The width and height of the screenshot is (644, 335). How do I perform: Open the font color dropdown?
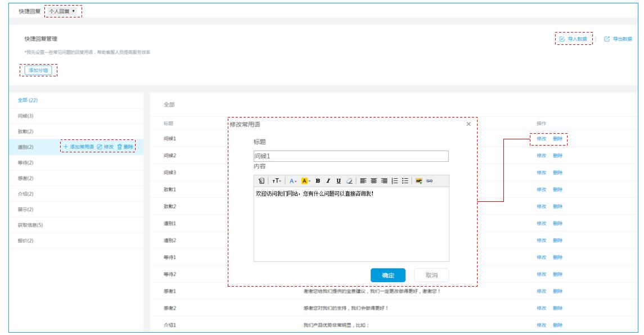pos(293,181)
